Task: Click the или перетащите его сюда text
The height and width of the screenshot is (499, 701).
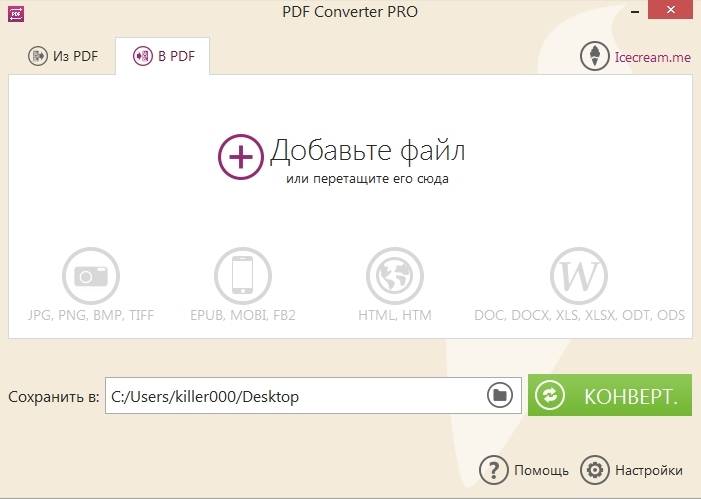Action: point(367,179)
